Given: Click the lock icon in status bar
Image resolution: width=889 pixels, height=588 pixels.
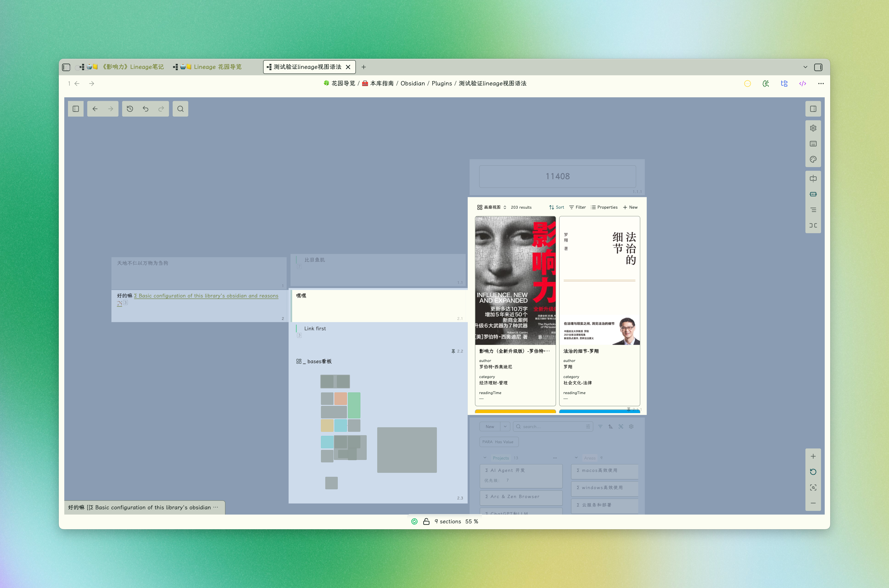Looking at the screenshot, I should [x=426, y=522].
